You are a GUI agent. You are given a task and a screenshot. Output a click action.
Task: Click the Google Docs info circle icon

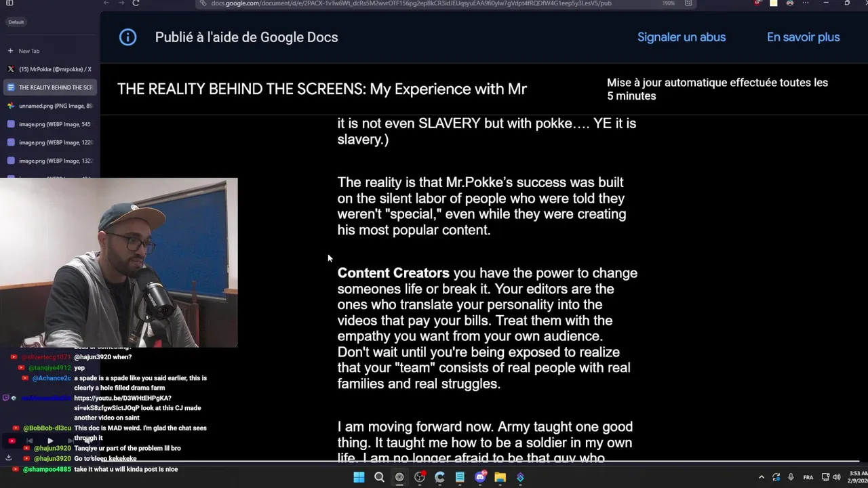tap(127, 37)
